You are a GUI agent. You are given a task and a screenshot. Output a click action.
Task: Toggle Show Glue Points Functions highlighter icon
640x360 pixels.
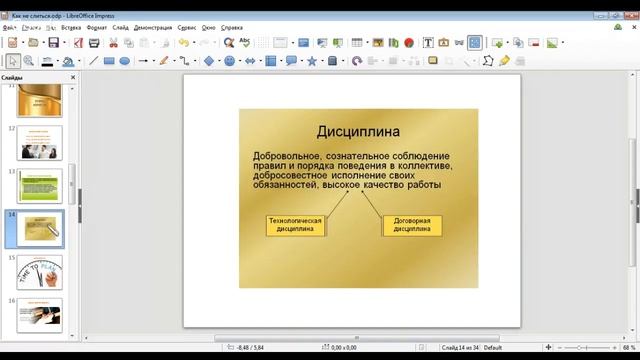pos(504,61)
